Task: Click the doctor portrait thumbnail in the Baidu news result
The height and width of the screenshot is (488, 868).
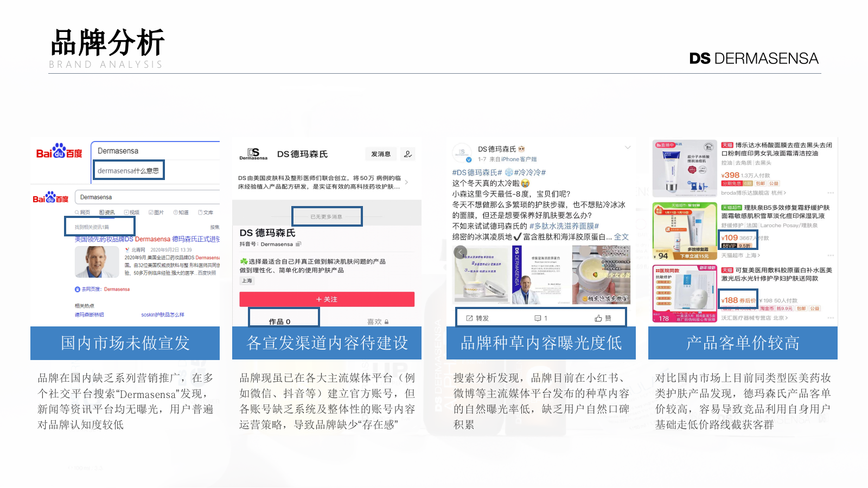Action: coord(97,262)
